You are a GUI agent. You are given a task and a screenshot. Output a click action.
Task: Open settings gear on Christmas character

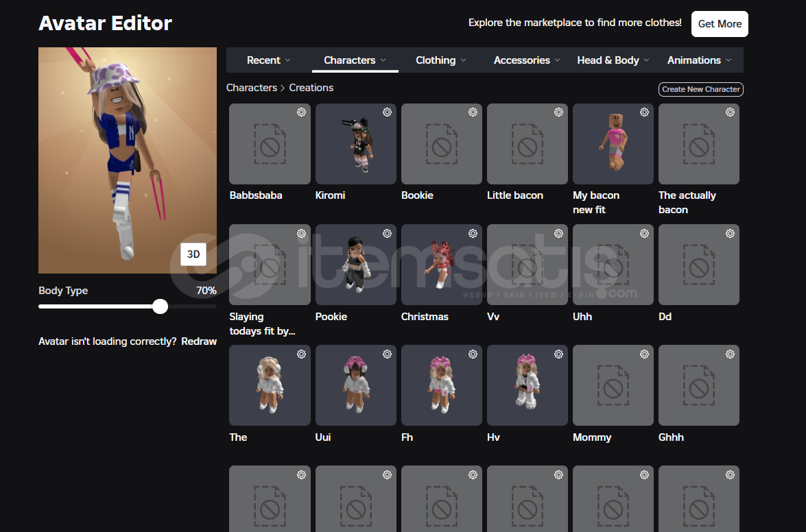click(473, 233)
